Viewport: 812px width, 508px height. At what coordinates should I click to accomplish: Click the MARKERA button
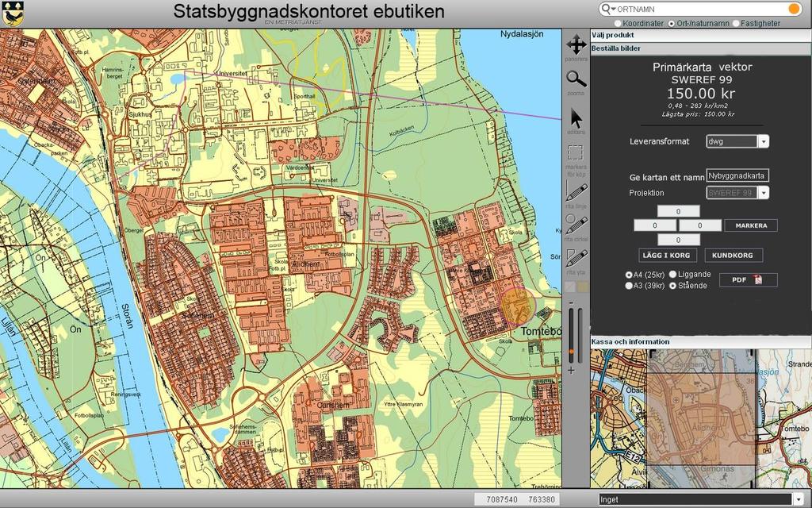(751, 225)
